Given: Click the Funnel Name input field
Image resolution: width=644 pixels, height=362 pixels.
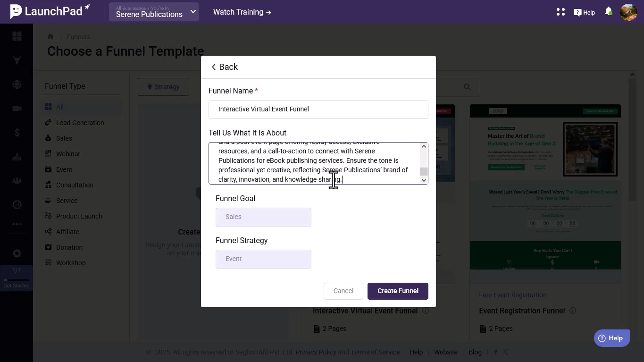Looking at the screenshot, I should 318,109.
